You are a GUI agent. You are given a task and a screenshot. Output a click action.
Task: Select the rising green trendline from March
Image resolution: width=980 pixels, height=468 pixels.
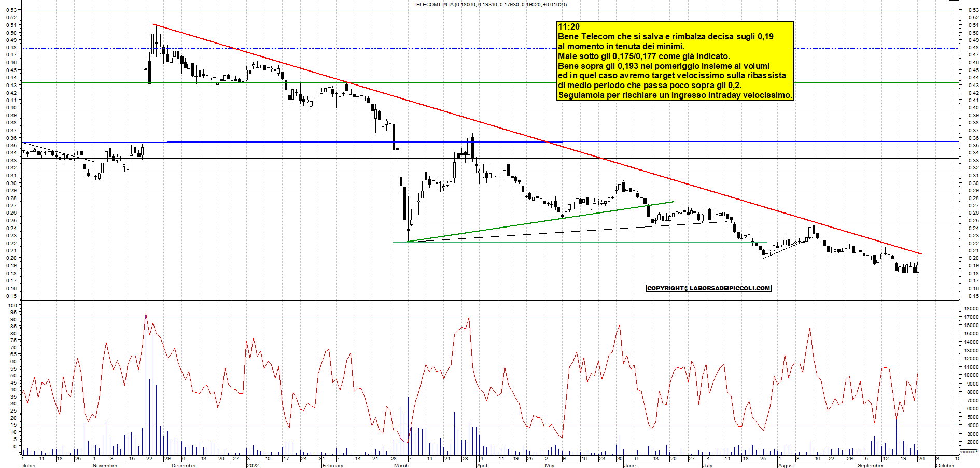[x=539, y=222]
